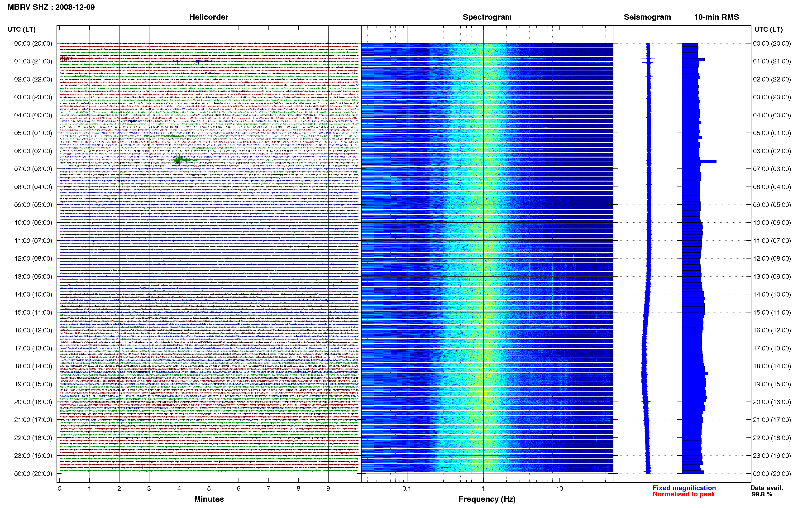Click left time label '06:00 (02:00)'
This screenshot has width=812, height=508.
point(33,151)
